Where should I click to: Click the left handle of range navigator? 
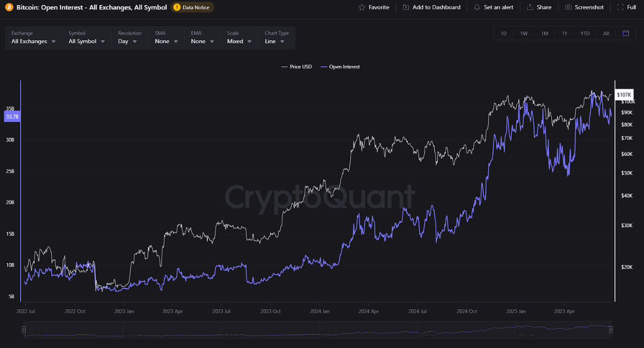point(24,330)
